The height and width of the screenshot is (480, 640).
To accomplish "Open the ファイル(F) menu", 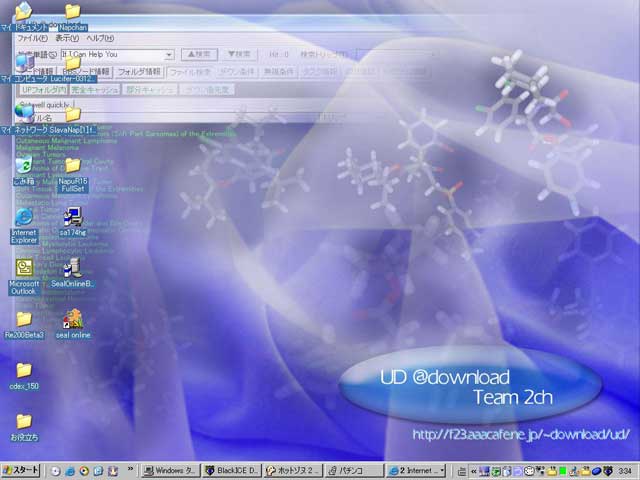I will [x=32, y=38].
